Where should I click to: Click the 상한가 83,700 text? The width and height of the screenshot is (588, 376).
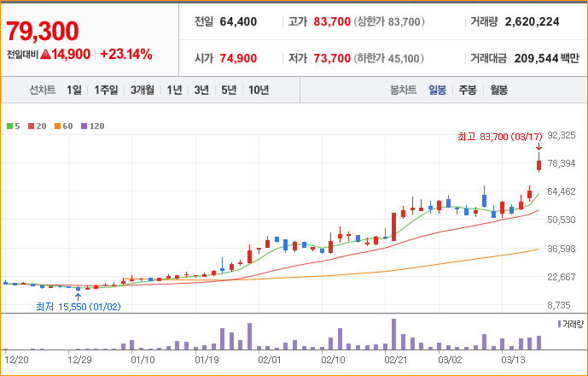click(x=389, y=21)
